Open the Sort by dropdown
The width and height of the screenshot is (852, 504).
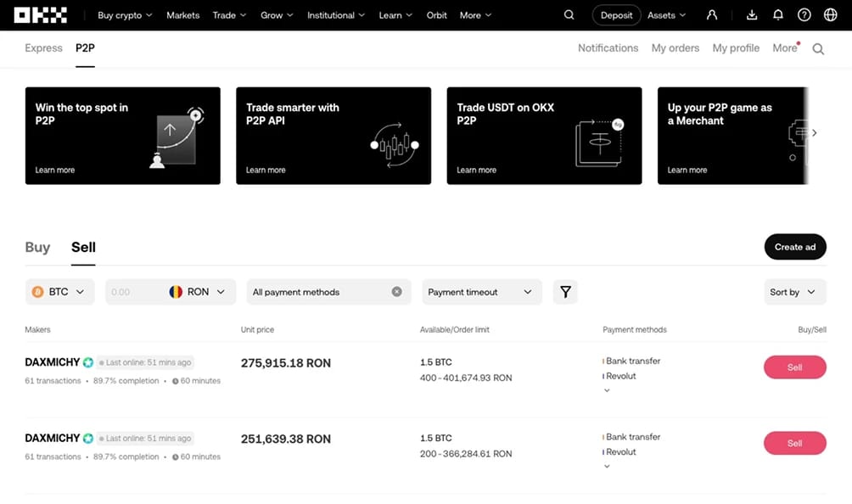(795, 292)
